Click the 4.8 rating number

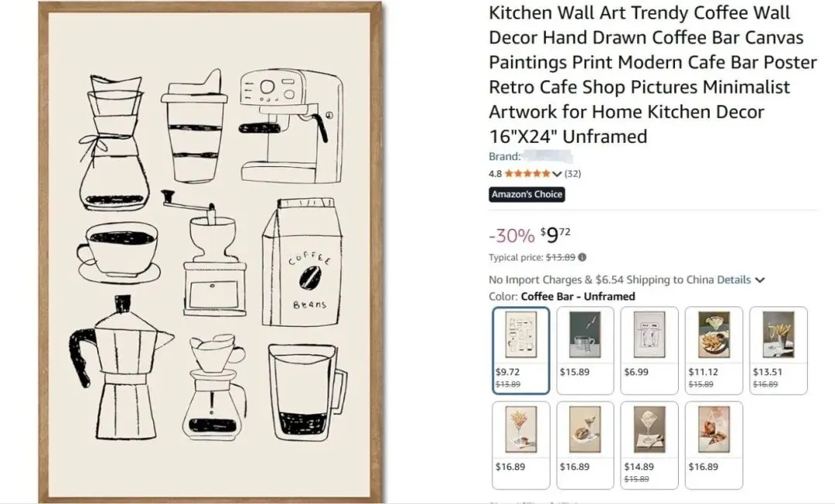[495, 174]
